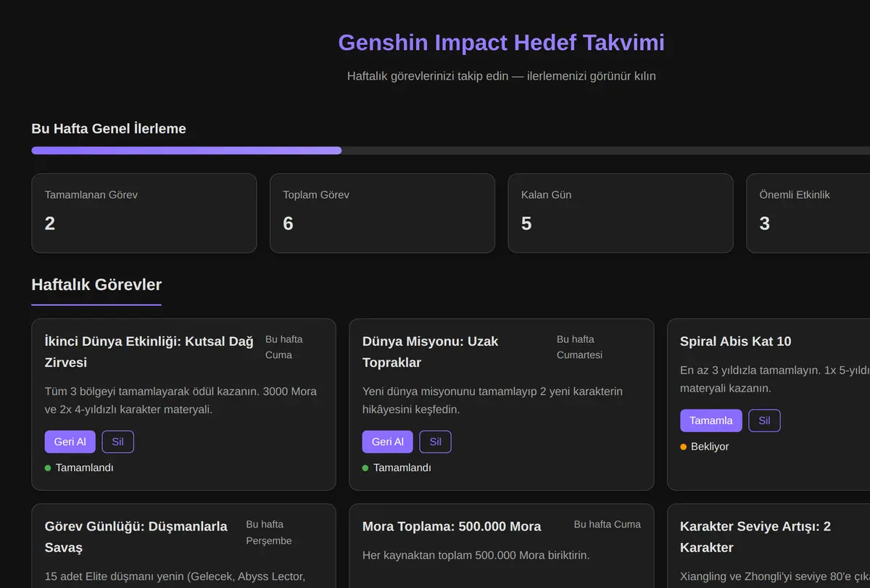
Task: Click Geri Al on the Kutsal Dağ Zirvesi card
Action: pos(70,442)
